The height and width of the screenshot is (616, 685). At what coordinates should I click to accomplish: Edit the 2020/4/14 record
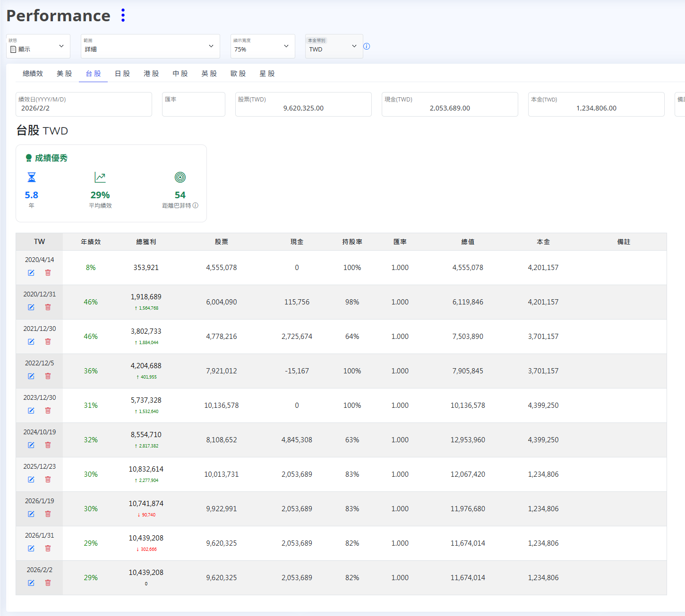coord(31,273)
